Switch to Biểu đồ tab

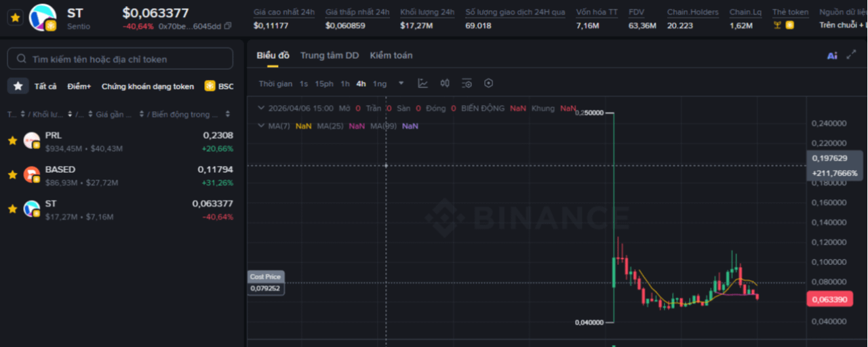[273, 56]
